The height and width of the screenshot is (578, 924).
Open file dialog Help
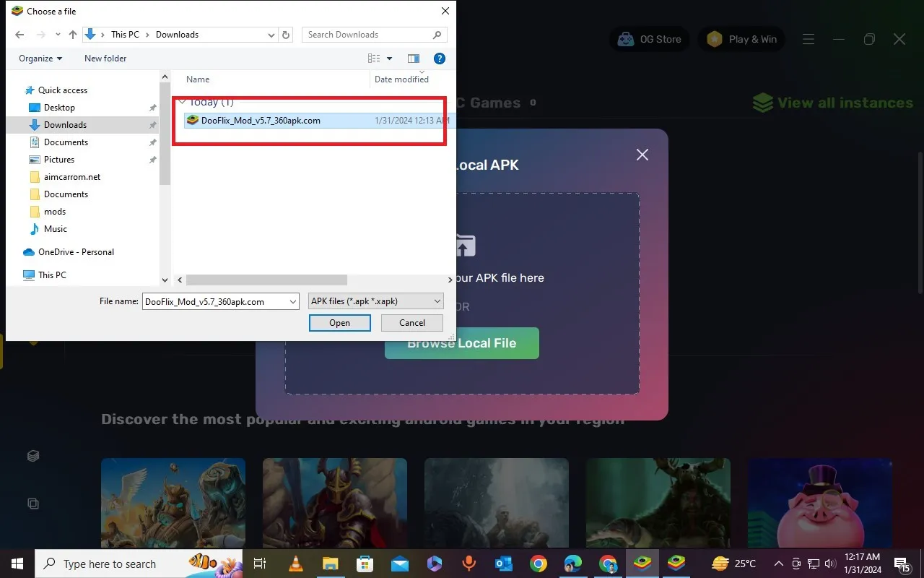click(439, 59)
